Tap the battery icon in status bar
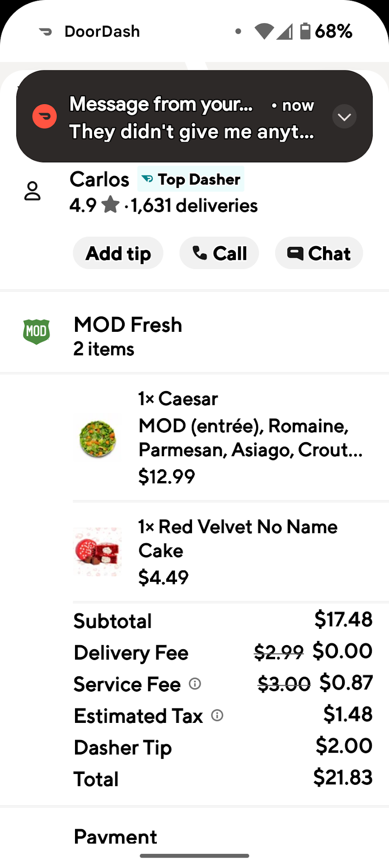The width and height of the screenshot is (389, 868). click(305, 31)
